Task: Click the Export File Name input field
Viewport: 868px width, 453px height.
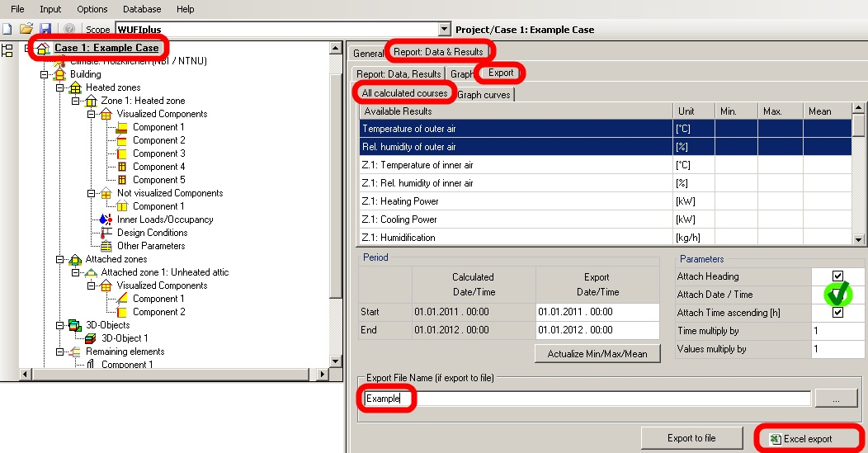Action: click(x=587, y=399)
